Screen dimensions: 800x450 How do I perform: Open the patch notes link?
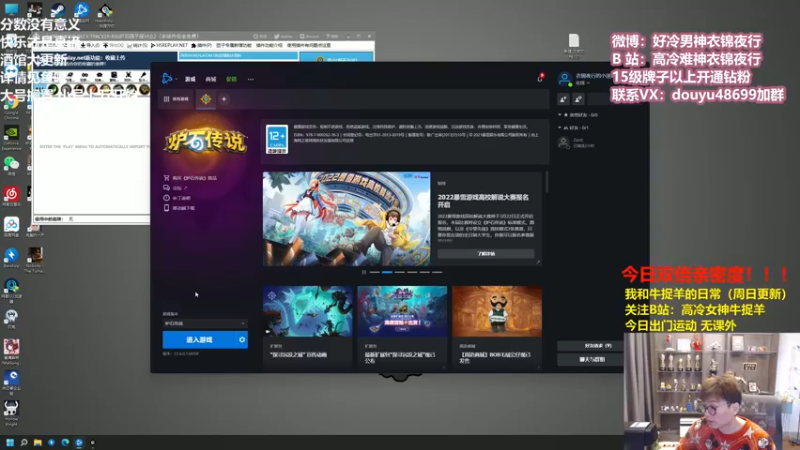pos(177,198)
